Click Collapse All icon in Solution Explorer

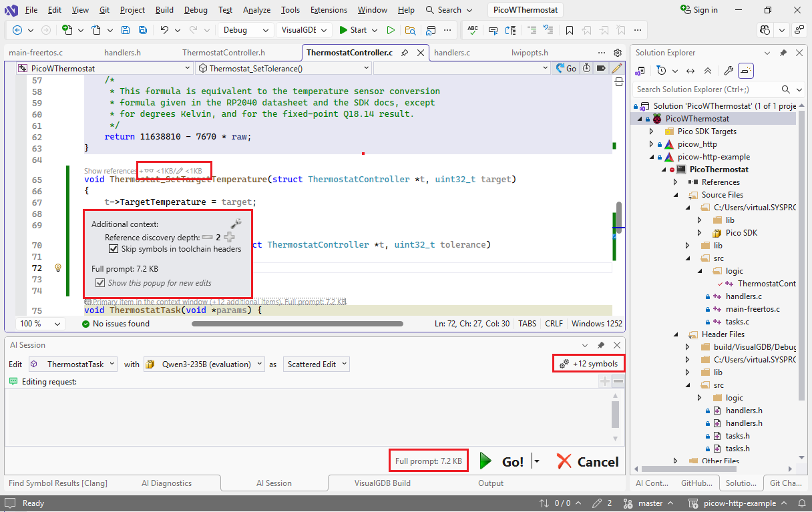tap(708, 71)
